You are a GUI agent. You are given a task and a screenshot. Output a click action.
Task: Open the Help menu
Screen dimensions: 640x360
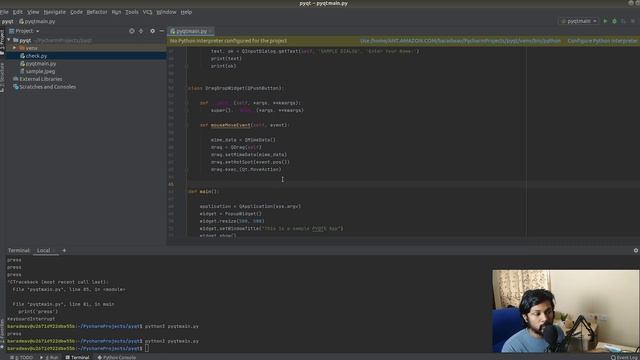pyautogui.click(x=186, y=12)
